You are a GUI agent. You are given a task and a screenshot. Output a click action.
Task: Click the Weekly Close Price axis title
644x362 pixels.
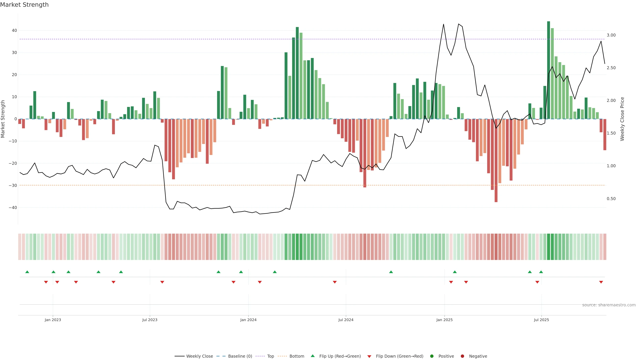[622, 119]
